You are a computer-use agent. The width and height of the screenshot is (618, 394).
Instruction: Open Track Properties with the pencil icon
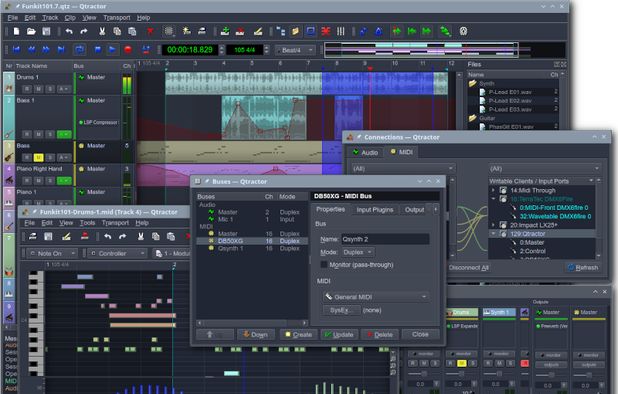[x=258, y=31]
